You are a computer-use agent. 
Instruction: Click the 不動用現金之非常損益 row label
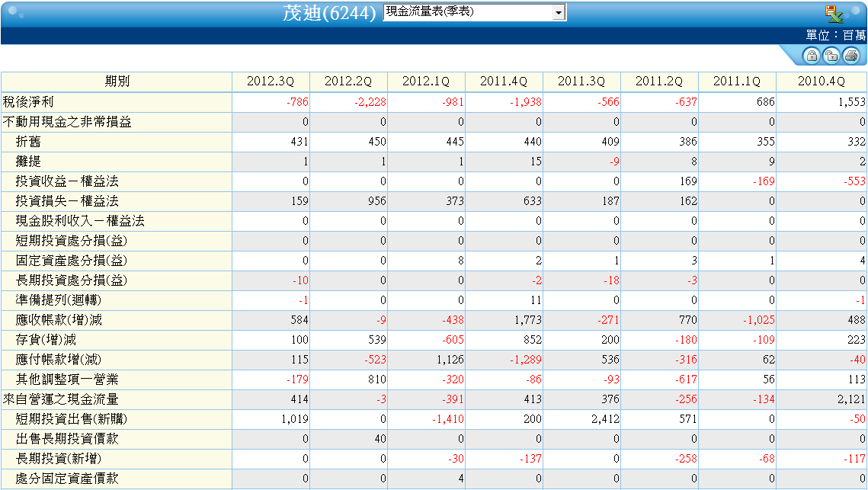(67, 122)
